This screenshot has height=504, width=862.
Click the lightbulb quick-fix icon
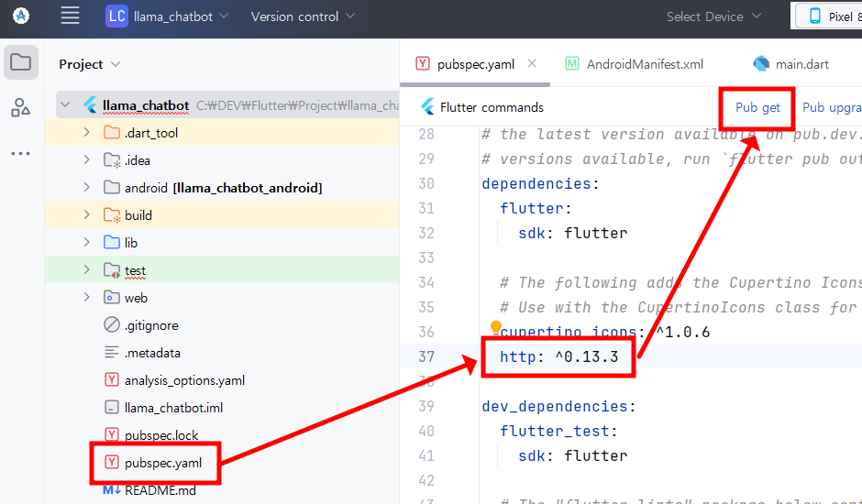[x=495, y=327]
